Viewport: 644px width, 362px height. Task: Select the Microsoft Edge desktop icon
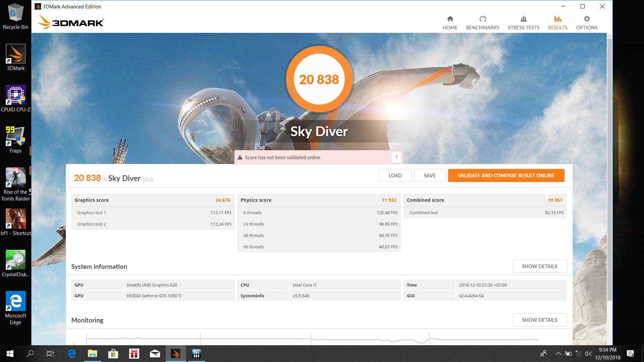15,308
